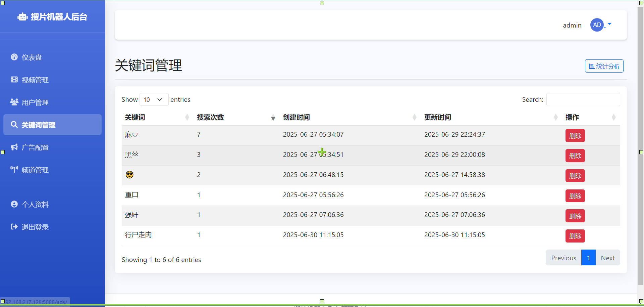This screenshot has width=644, height=307.
Task: Click the profile person icon in sidebar
Action: 14,204
